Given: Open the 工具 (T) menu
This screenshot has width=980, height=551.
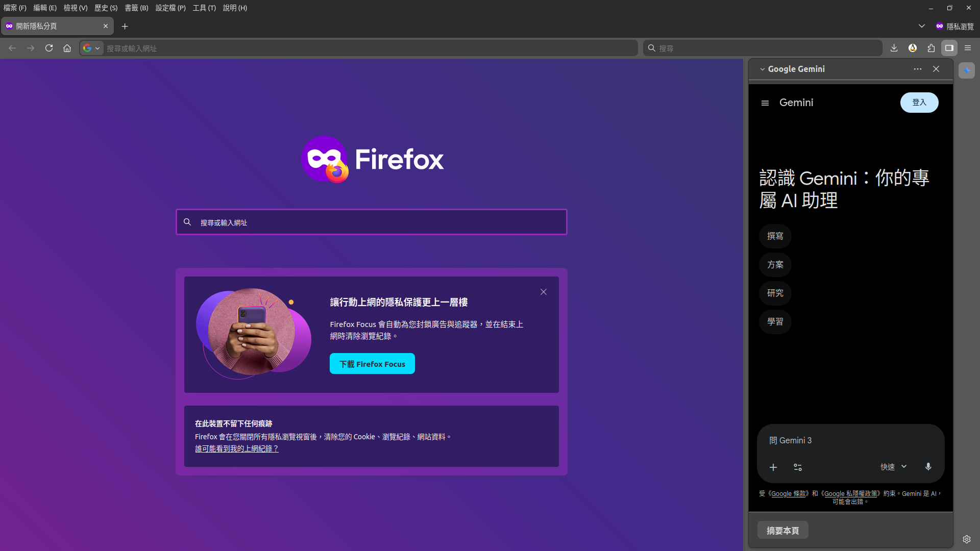Looking at the screenshot, I should tap(204, 8).
